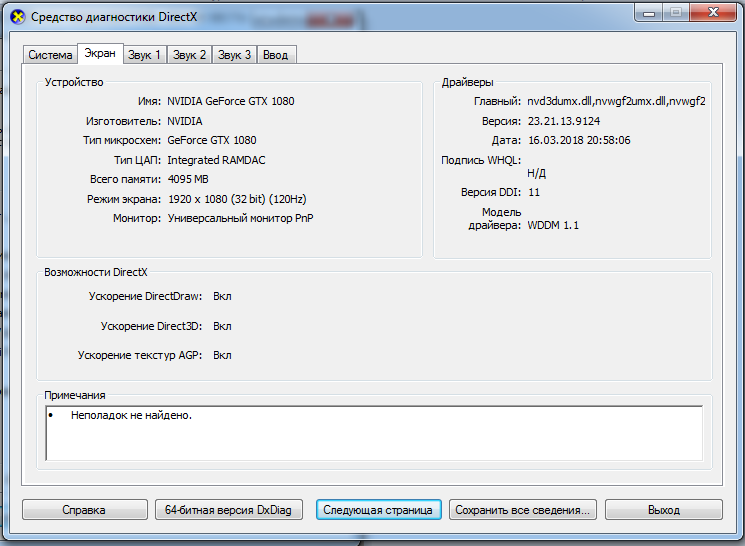The image size is (745, 546).
Task: Click the WHQL signature value Н/Д
Action: (536, 173)
